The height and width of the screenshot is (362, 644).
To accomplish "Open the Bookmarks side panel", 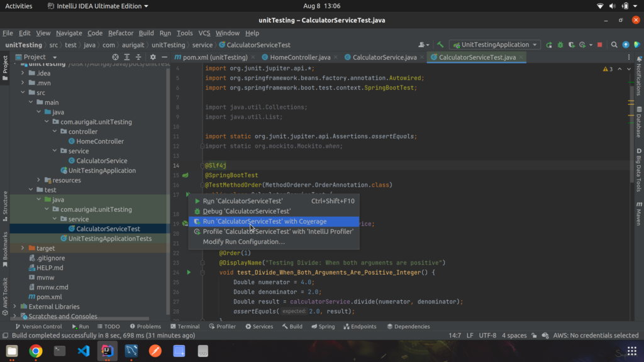I will (5, 250).
